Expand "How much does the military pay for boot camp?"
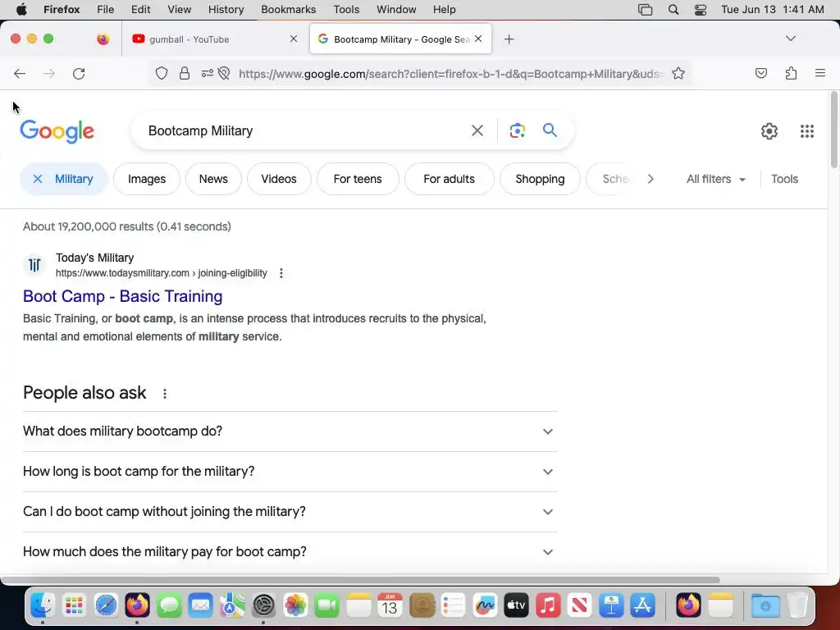The image size is (840, 630). point(290,552)
